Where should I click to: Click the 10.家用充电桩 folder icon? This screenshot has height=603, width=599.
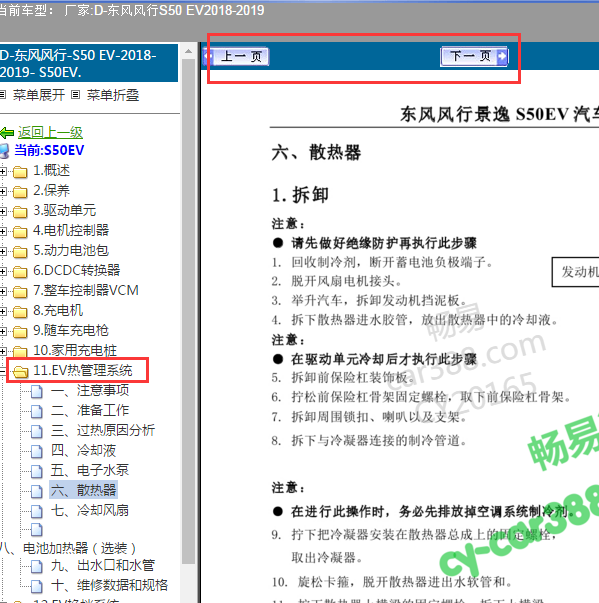[x=20, y=351]
